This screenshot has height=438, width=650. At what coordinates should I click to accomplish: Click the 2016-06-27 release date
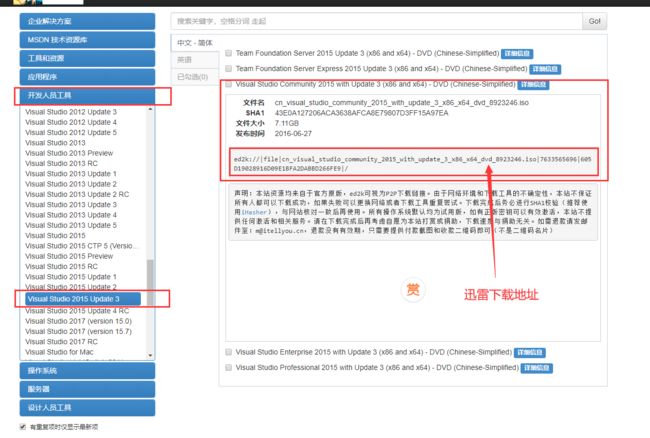pos(293,133)
